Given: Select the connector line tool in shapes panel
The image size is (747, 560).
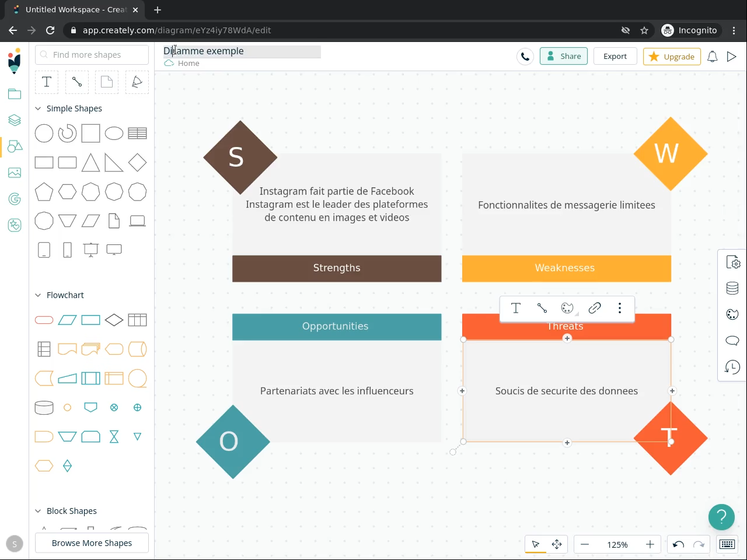Looking at the screenshot, I should click(x=77, y=82).
